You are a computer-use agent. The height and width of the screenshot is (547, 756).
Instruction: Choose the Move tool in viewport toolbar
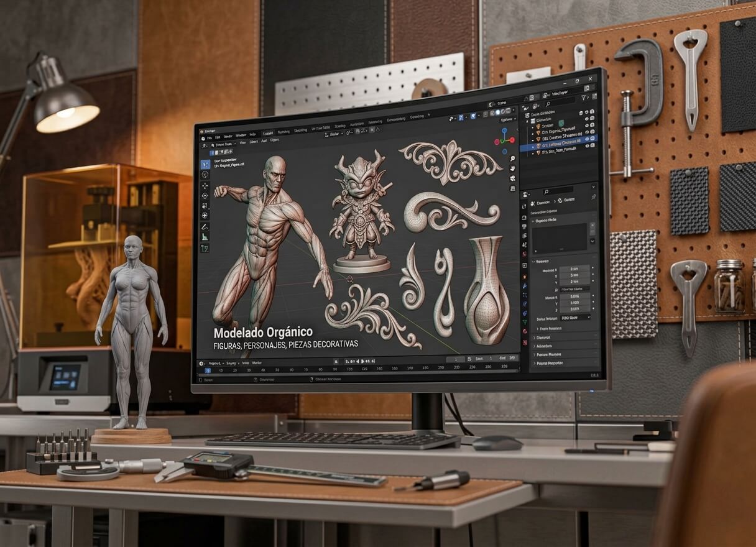(205, 186)
